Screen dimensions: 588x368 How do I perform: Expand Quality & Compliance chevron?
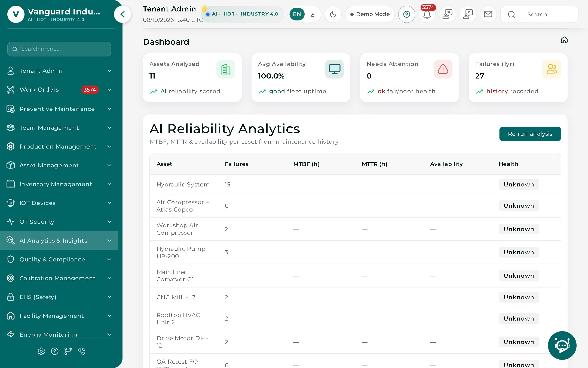109,259
